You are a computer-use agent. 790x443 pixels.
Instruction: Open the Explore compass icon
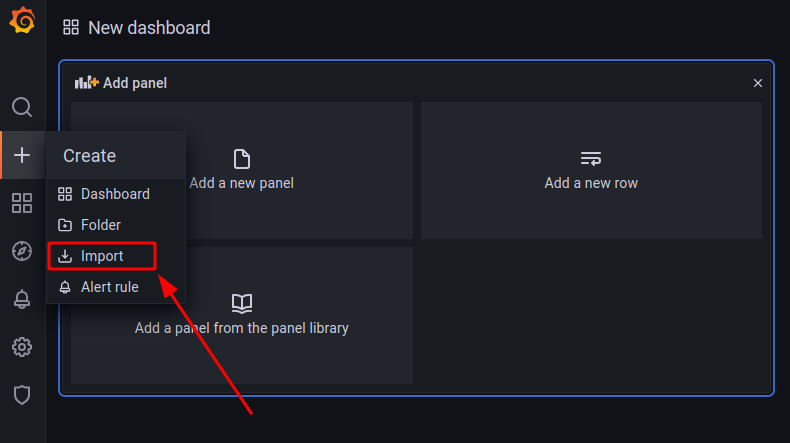click(x=22, y=251)
